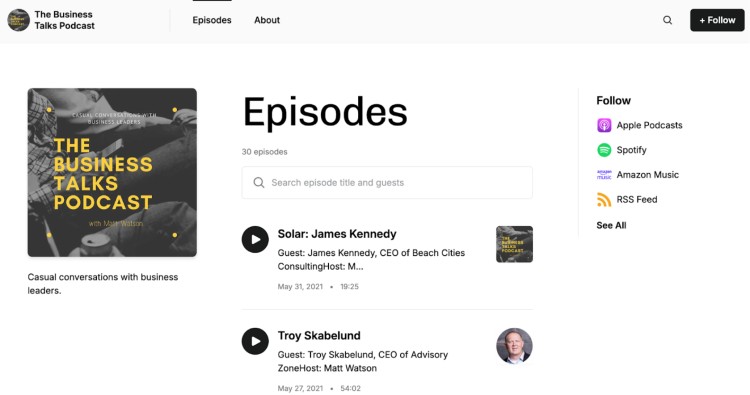Click magnifier icon inside episode search box
Image resolution: width=750 pixels, height=395 pixels.
(x=259, y=183)
